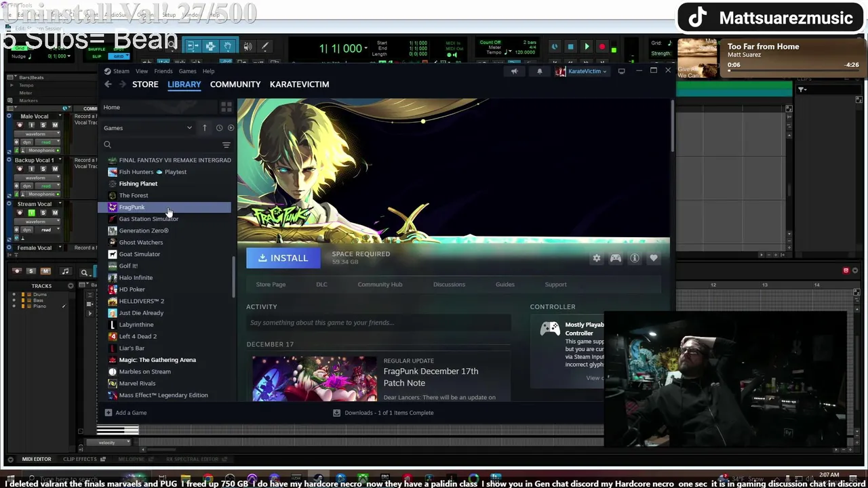Screen dimensions: 868x488
Task: Toggle input monitor on Stream Vocal
Action: 31,213
